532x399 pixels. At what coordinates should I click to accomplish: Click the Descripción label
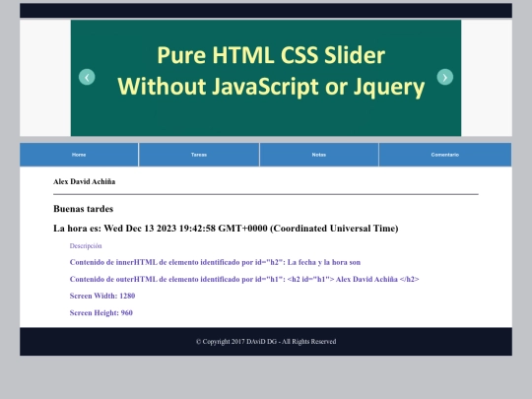pos(86,246)
